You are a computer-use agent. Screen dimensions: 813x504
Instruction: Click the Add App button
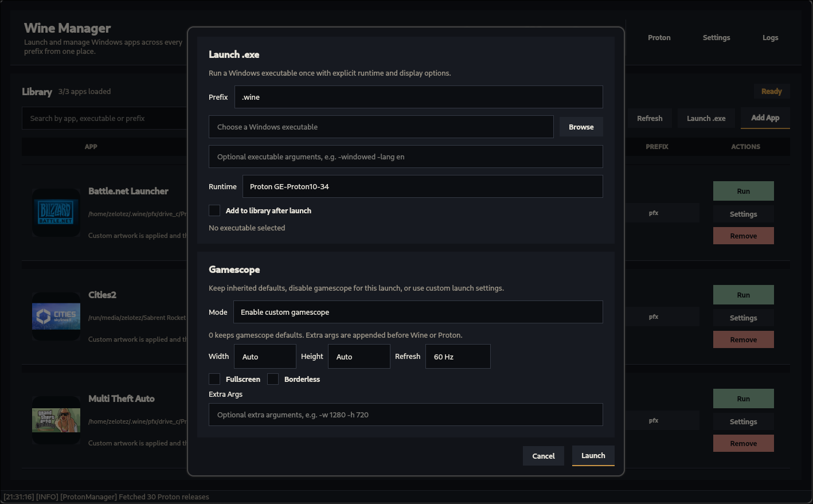[x=765, y=118]
